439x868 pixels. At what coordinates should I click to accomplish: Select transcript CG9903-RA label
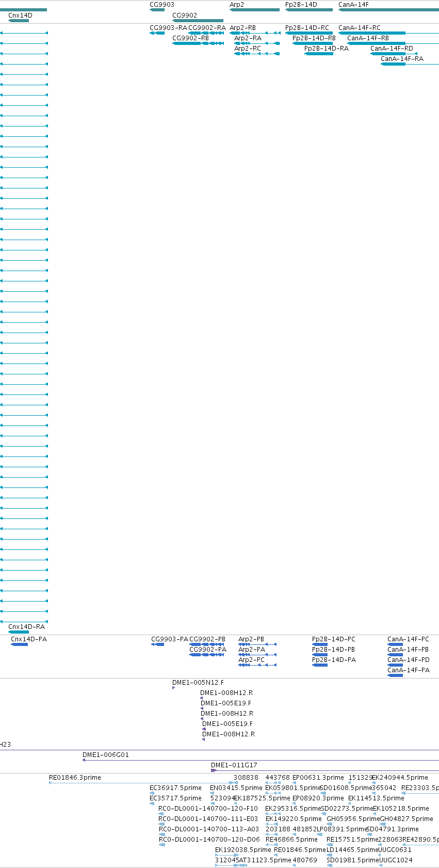168,28
